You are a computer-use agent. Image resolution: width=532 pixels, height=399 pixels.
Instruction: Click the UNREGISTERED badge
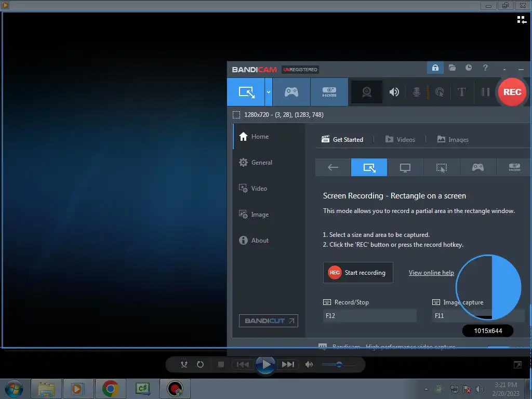[x=300, y=70]
